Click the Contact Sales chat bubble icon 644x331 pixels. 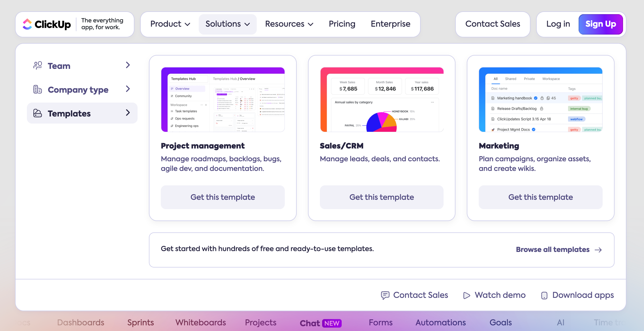coord(385,295)
